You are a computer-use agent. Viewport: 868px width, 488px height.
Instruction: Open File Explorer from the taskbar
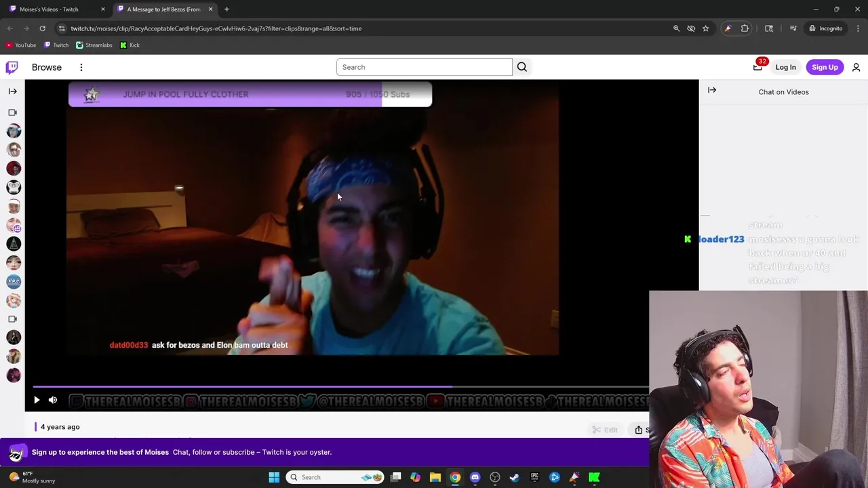[x=435, y=477]
